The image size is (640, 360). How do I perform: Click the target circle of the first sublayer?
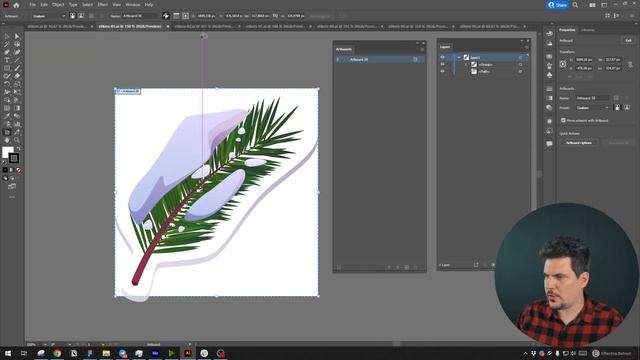coord(520,64)
